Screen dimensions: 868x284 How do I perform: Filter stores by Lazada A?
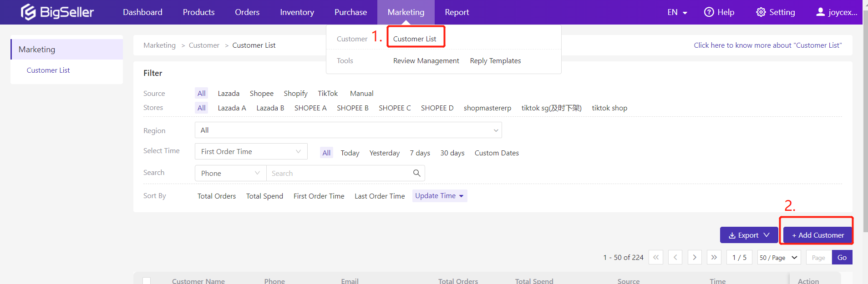click(x=232, y=108)
